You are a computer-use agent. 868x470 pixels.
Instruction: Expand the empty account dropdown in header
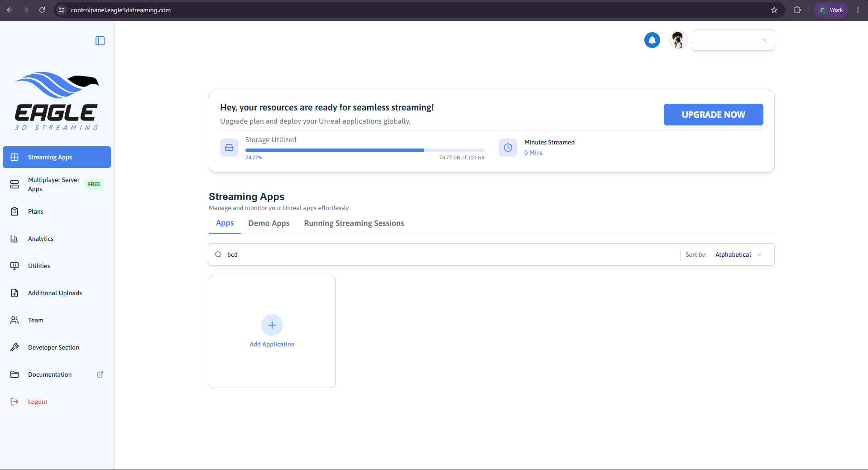pyautogui.click(x=733, y=40)
